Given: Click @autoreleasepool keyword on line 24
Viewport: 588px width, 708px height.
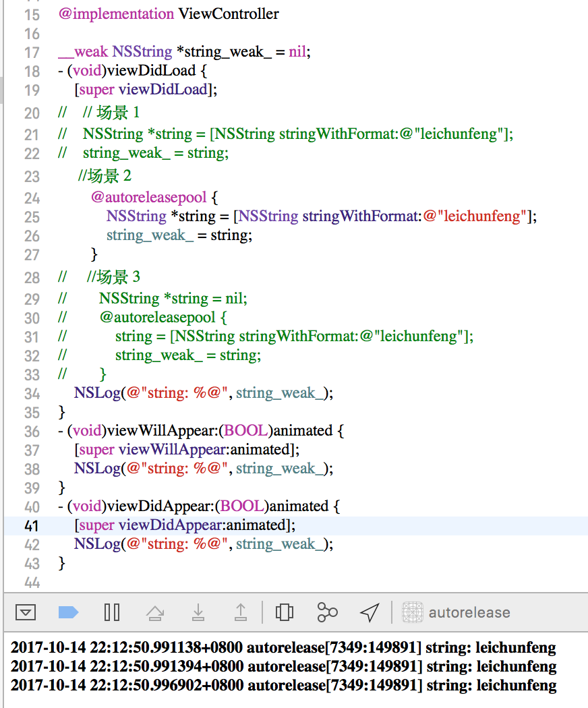Looking at the screenshot, I should [148, 198].
